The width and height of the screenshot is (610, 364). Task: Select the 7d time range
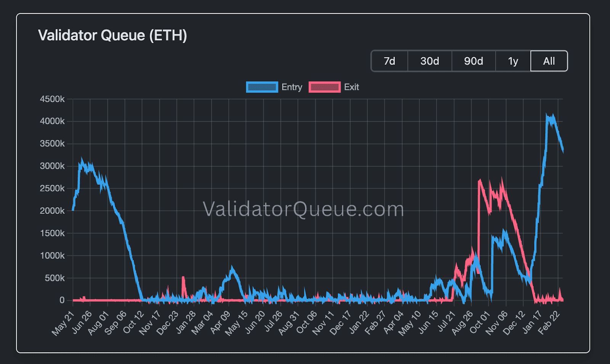pos(389,61)
